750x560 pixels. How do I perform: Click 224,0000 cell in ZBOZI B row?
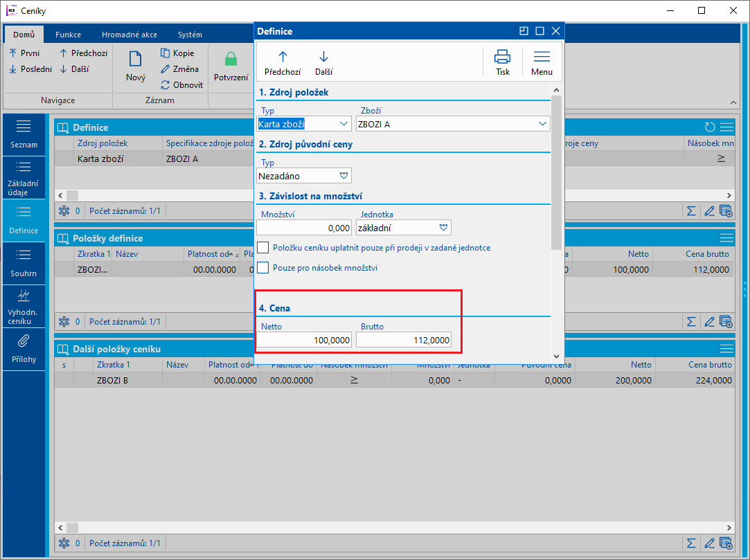pos(695,380)
